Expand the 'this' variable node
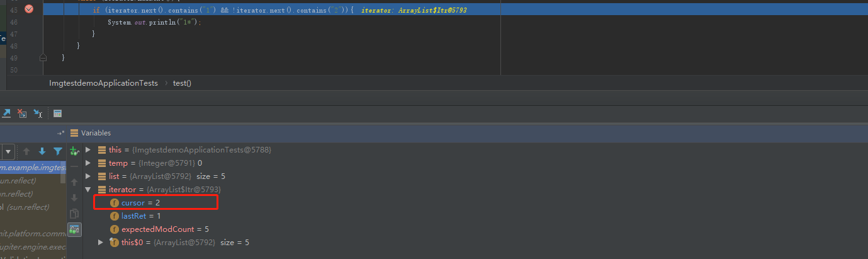Screen dimensions: 868x259 pos(88,150)
